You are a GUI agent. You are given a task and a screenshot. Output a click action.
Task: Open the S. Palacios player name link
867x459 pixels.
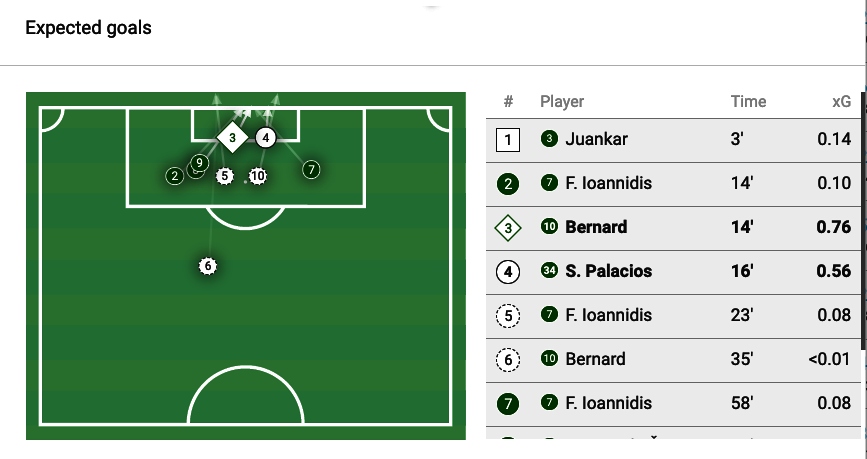(x=609, y=271)
